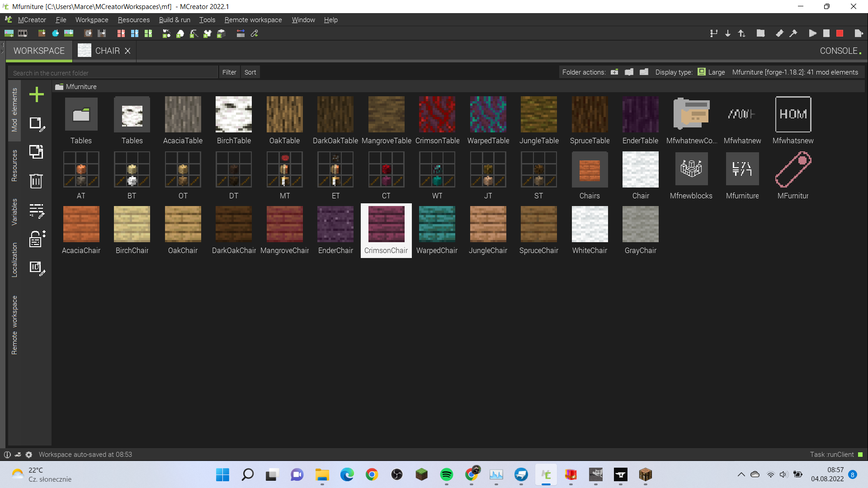Click the import block texture icon
The width and height of the screenshot is (868, 488).
[42, 33]
